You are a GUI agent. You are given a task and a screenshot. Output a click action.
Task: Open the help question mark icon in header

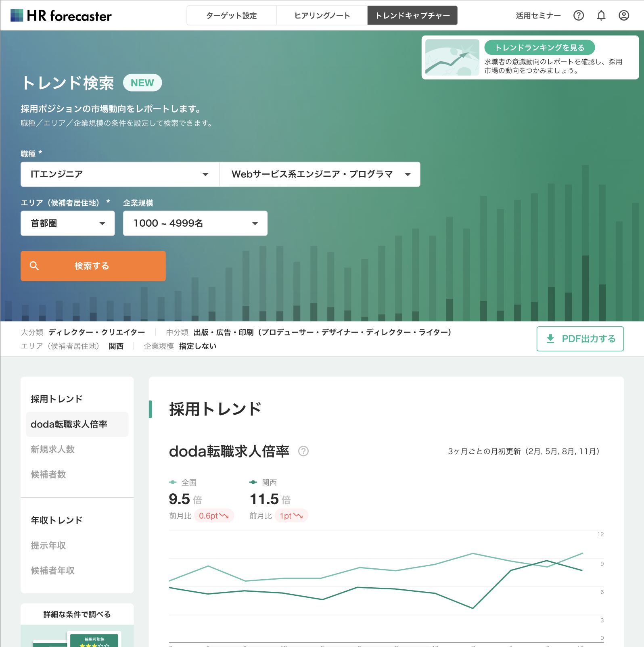[x=579, y=15]
